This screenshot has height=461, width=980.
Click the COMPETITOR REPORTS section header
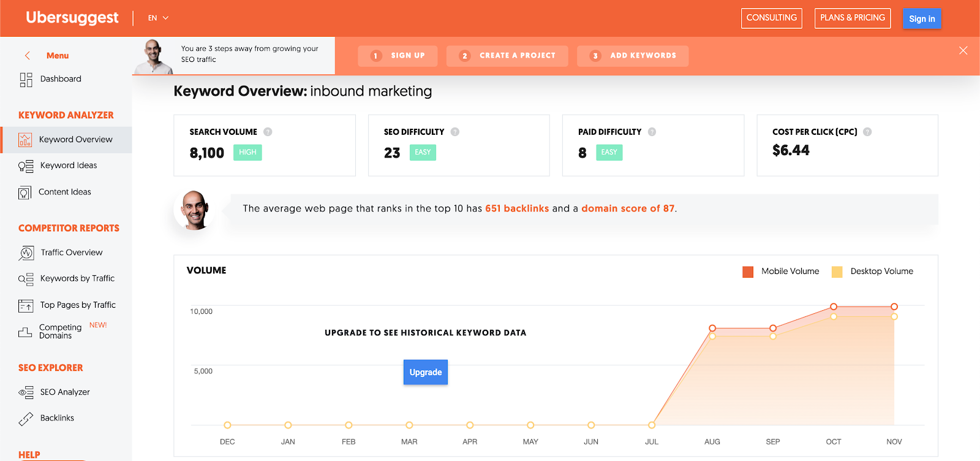pyautogui.click(x=69, y=228)
